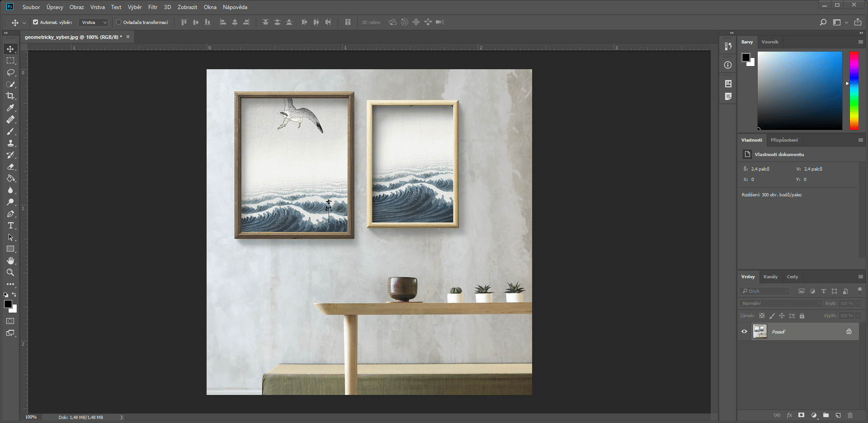868x423 pixels.
Task: Select the Brush tool
Action: tap(10, 131)
